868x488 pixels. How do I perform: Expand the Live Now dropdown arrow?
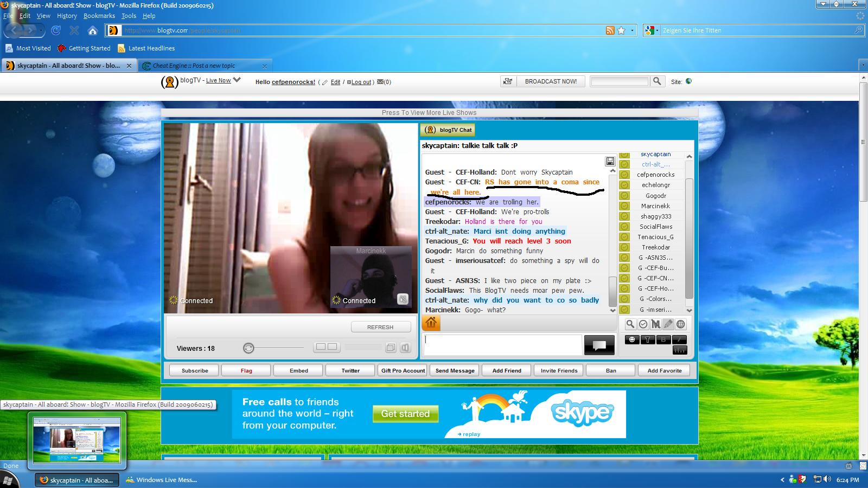(x=237, y=80)
